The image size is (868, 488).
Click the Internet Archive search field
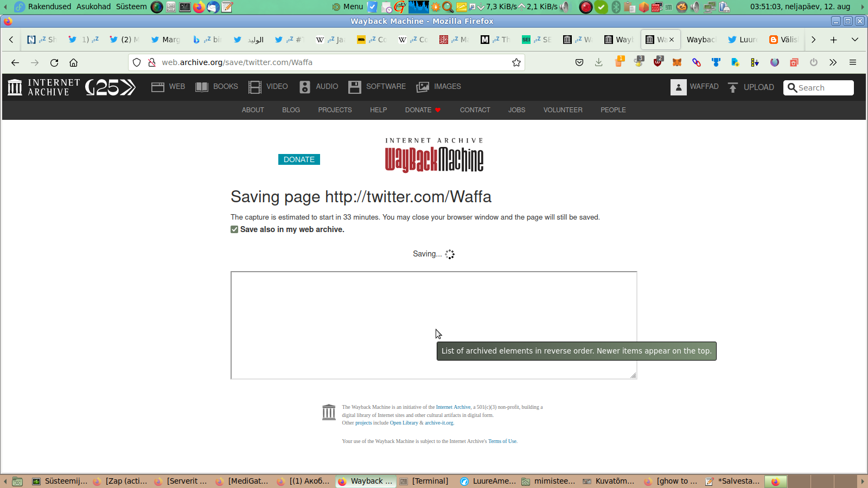(x=819, y=88)
